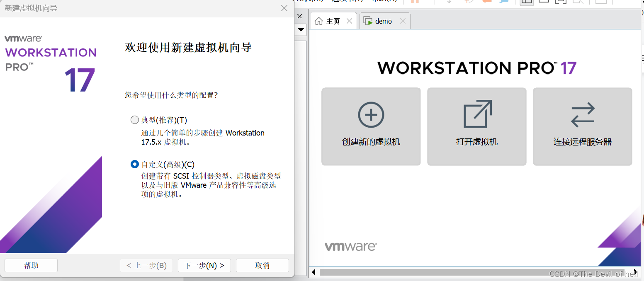
Task: Click the 通过几个简单的步骤创建 description text
Action: 203,138
